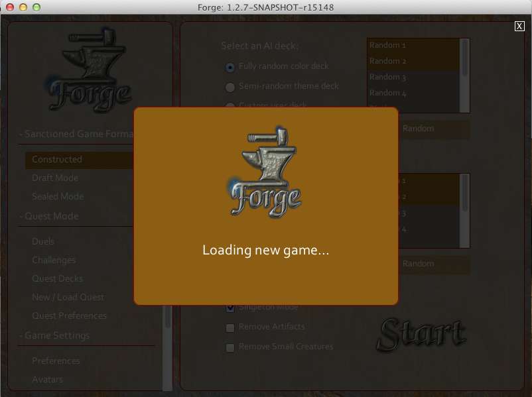Select Sealed Mode in the sidebar
Viewport: 532px width, 397px height.
(x=58, y=197)
